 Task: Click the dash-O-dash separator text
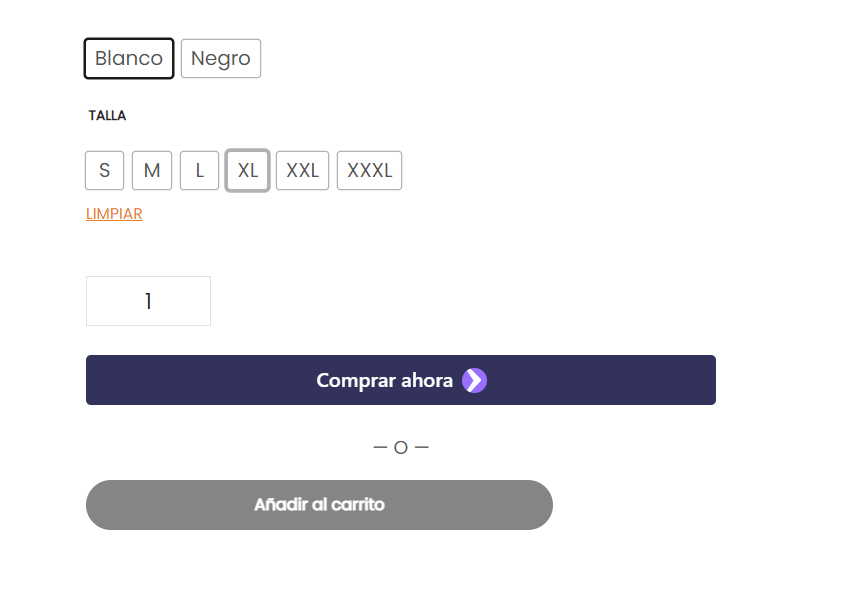click(x=401, y=447)
